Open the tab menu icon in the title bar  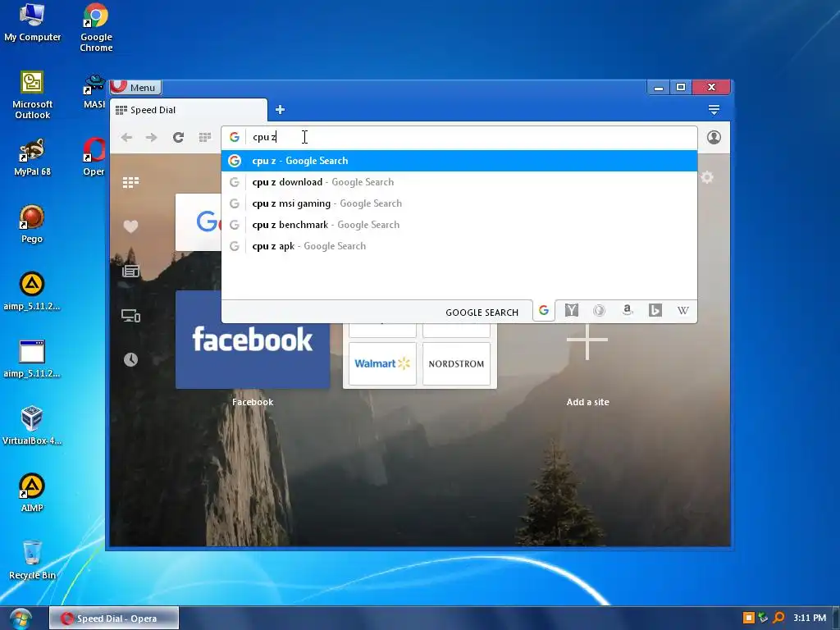(x=714, y=110)
